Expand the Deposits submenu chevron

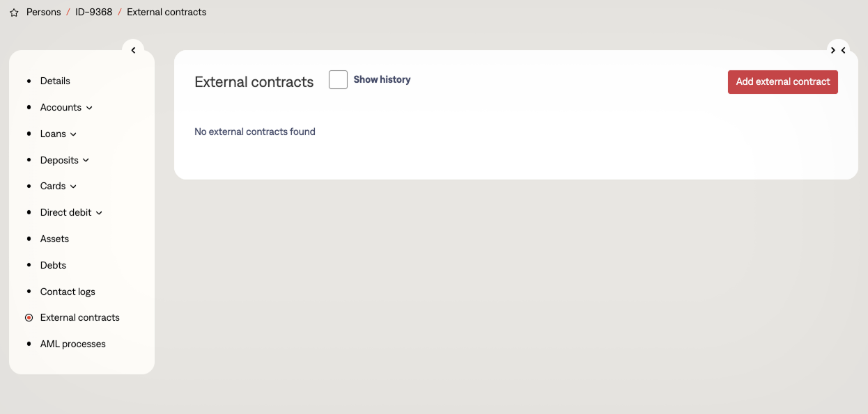(86, 160)
